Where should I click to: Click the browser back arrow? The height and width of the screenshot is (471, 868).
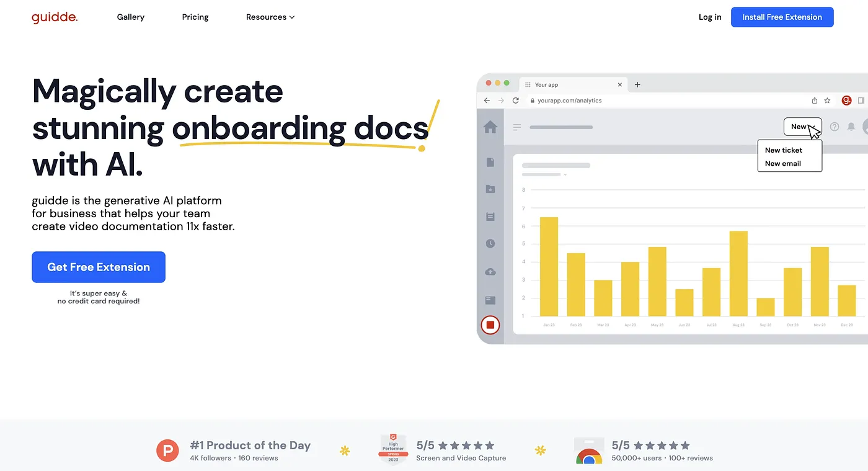coord(487,101)
